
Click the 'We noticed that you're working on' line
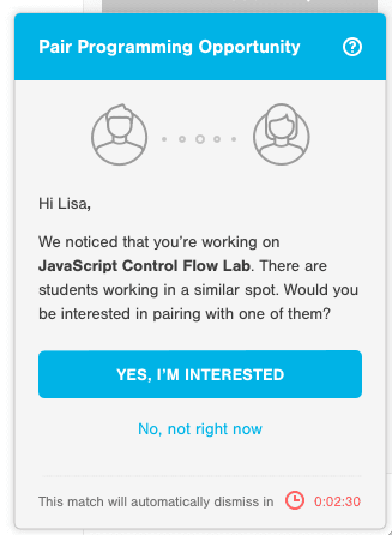(159, 242)
